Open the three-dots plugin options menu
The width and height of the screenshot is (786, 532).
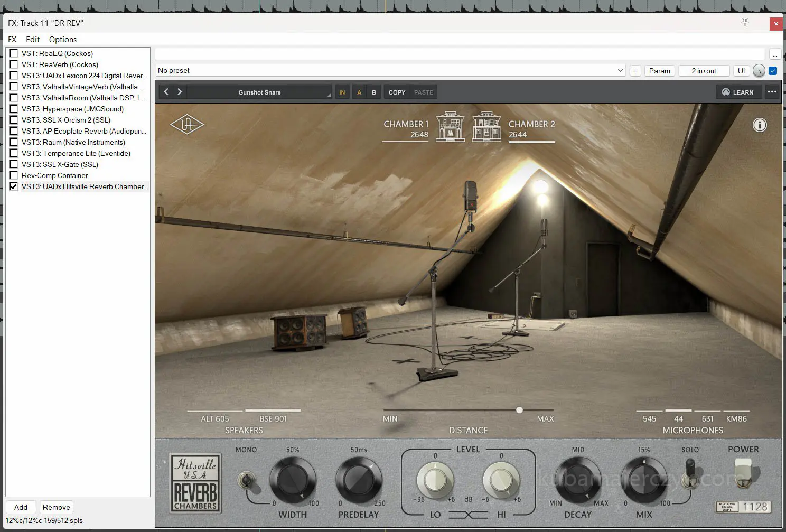772,92
